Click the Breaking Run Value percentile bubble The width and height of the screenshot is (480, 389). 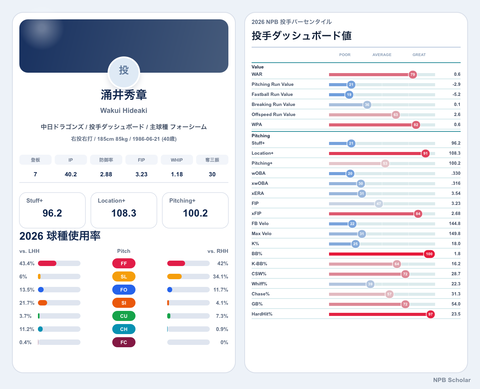point(367,105)
